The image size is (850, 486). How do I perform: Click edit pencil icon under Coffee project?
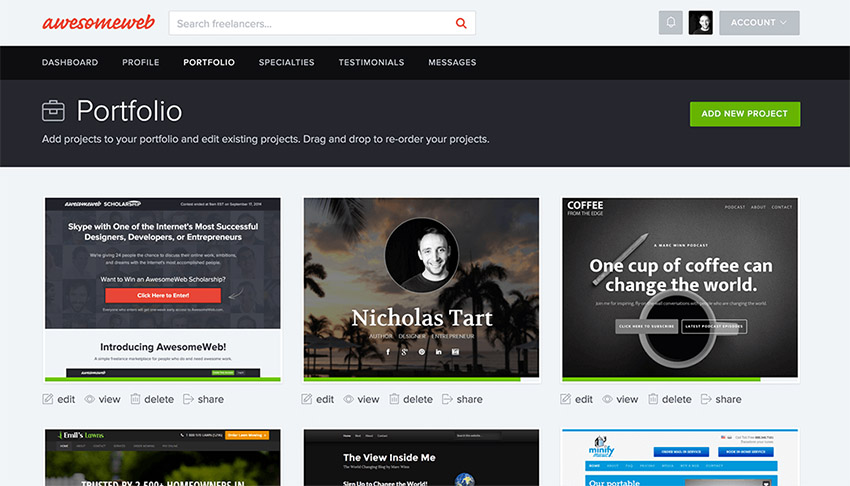(565, 399)
